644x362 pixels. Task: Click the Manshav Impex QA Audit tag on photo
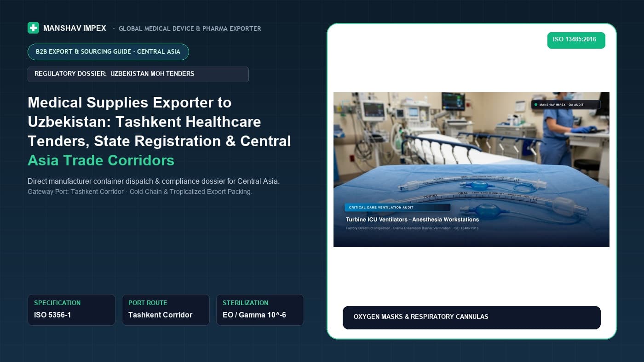point(565,105)
